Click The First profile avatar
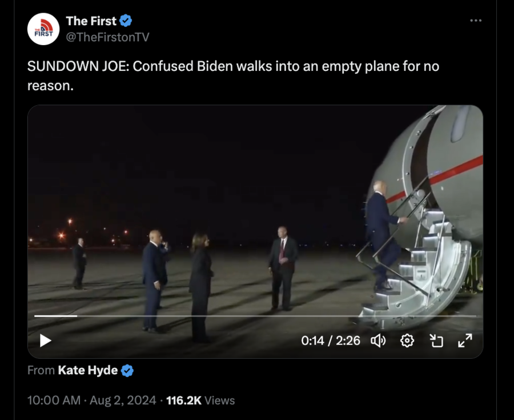Image resolution: width=514 pixels, height=420 pixels. coord(43,29)
